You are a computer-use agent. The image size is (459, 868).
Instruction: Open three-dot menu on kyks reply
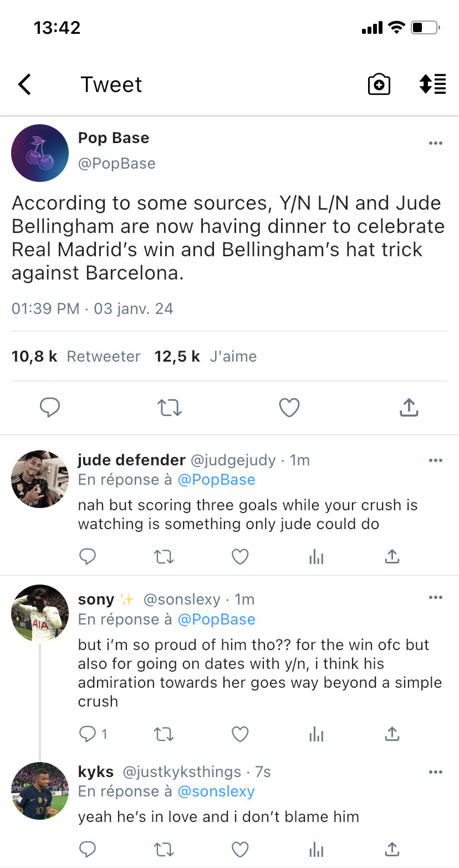[435, 772]
